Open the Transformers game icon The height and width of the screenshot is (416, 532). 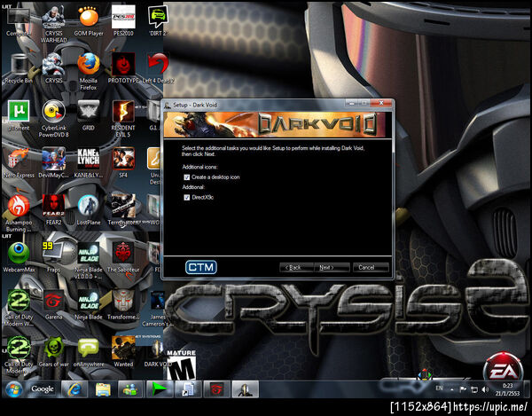pos(123,305)
